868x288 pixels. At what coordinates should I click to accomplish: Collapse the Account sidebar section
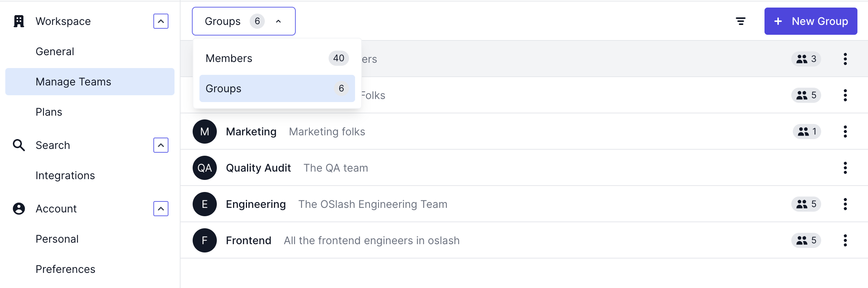point(161,209)
